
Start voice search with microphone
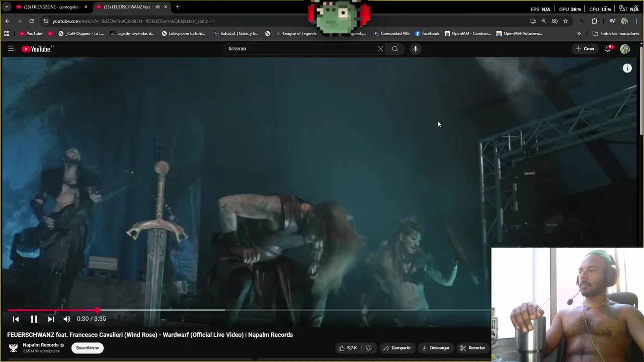[x=415, y=49]
